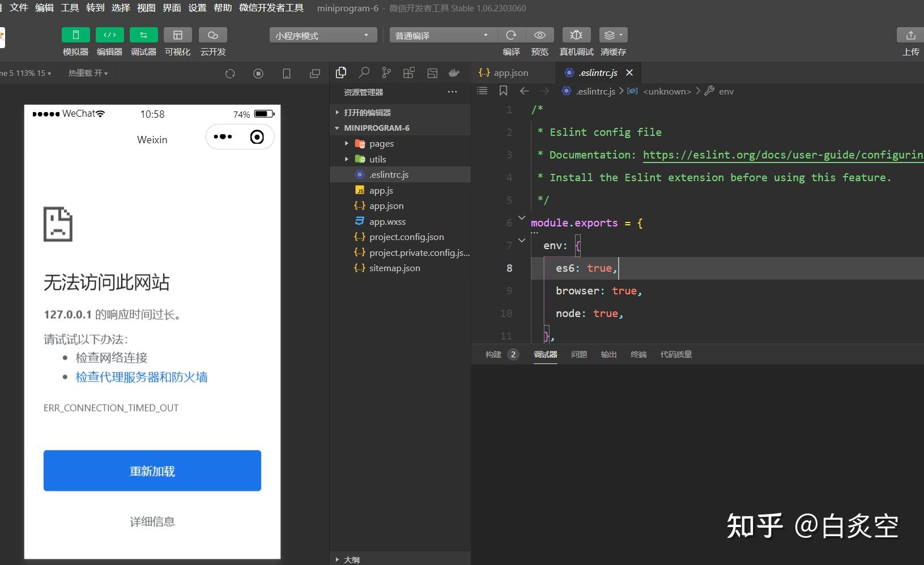Open the 视图 menu
Viewport: 924px width, 565px height.
point(146,8)
